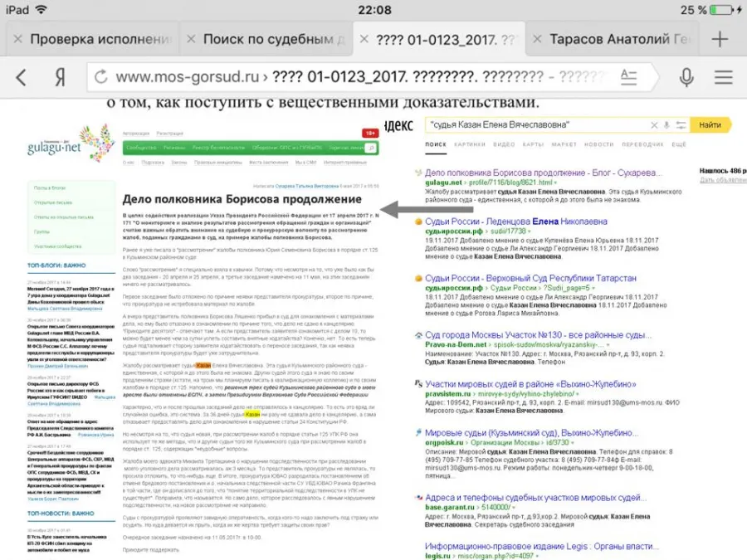Switch to the "Тарасов Анатолий" tab
Image resolution: width=747 pixels, height=560 pixels.
click(x=619, y=39)
